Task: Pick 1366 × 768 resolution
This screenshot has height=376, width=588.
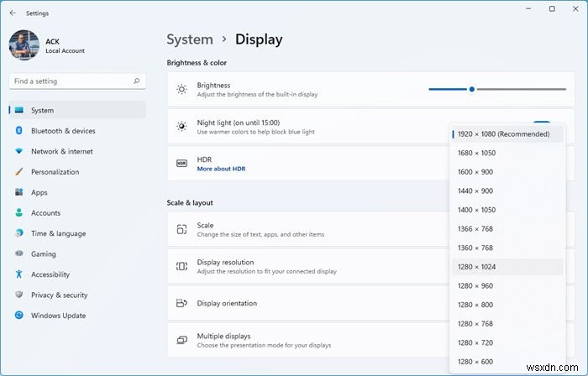Action: (x=507, y=229)
